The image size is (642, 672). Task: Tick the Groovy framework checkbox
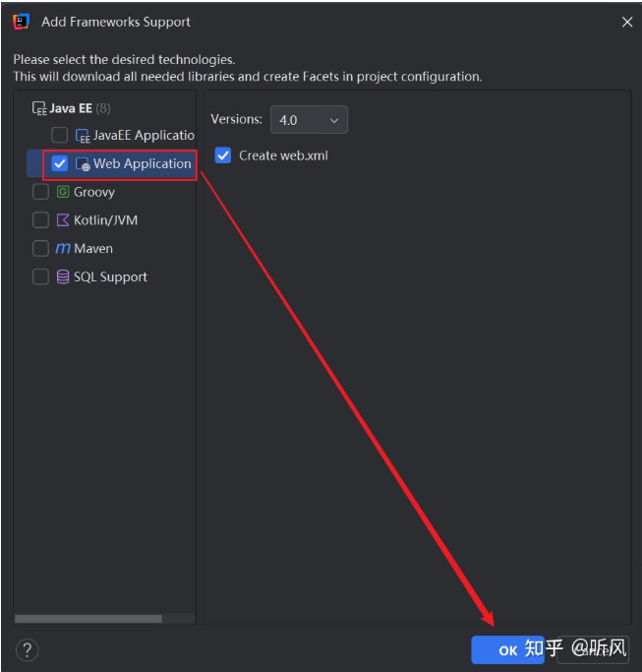coord(40,192)
